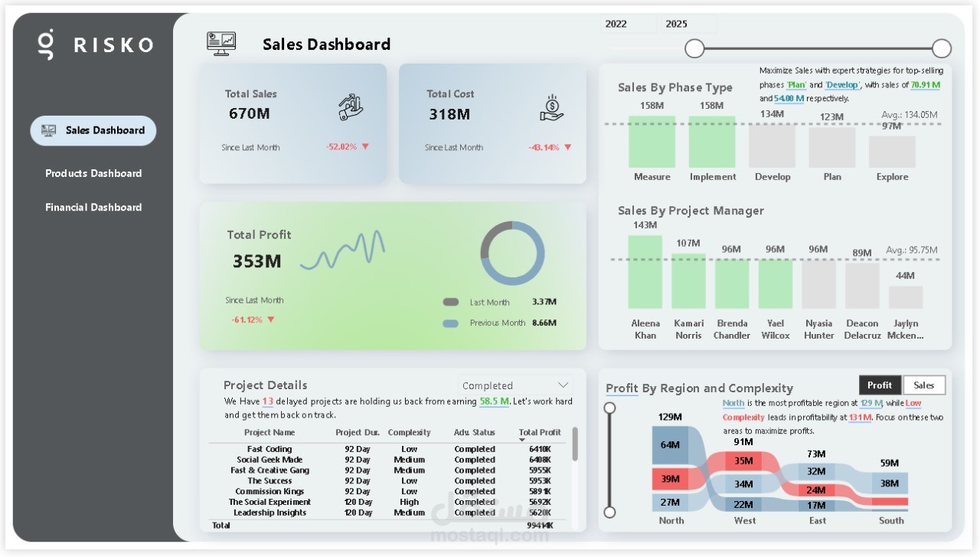This screenshot has width=980, height=557.
Task: Click the Leadership Insights project name
Action: coord(269,513)
